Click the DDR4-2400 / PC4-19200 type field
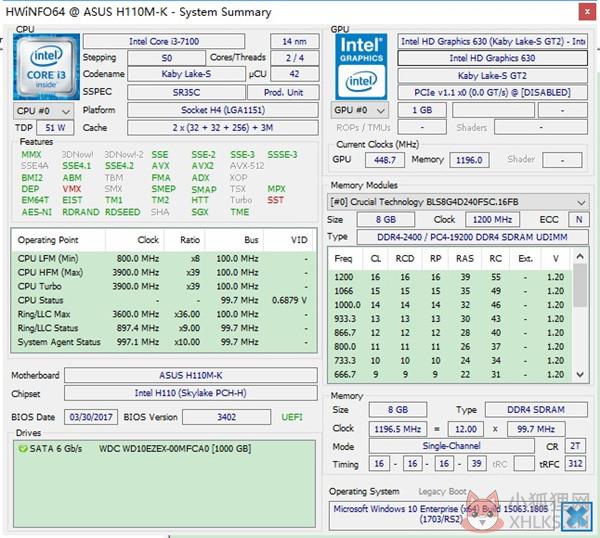 [x=472, y=237]
